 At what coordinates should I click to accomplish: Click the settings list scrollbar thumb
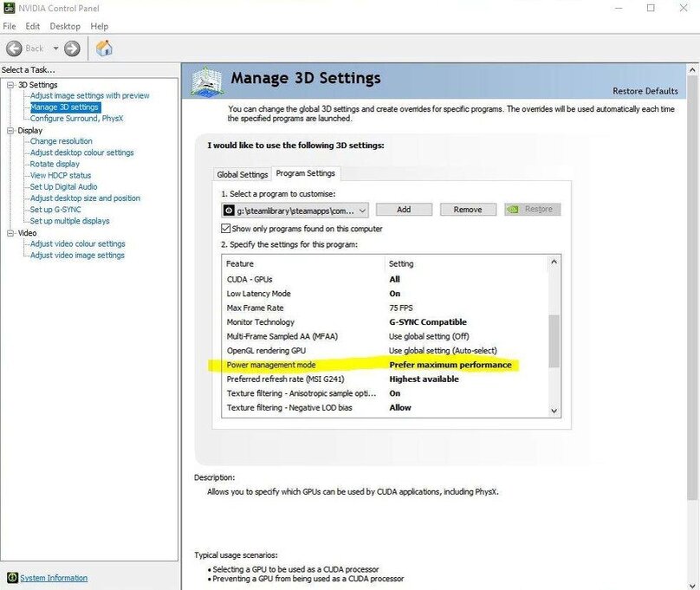coord(554,341)
